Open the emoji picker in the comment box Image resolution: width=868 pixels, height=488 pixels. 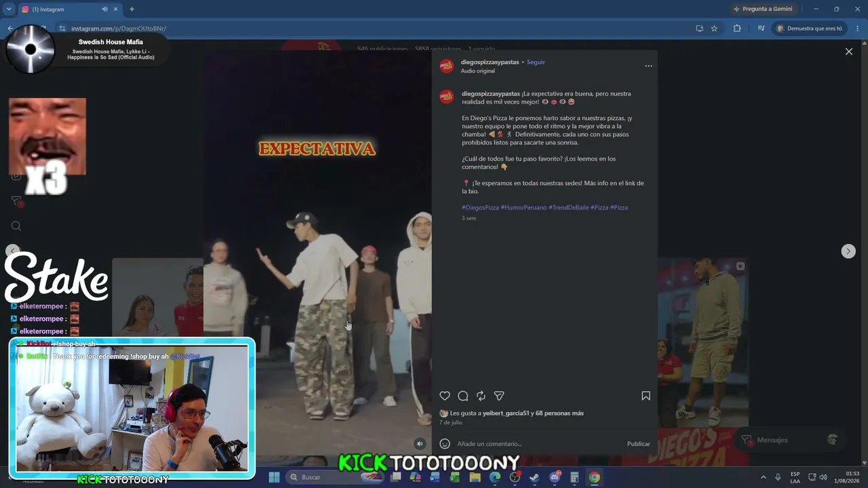click(445, 444)
